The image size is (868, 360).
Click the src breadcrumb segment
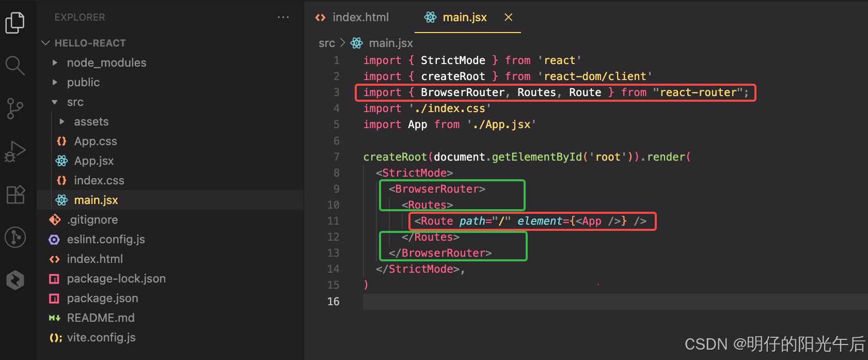coord(326,43)
